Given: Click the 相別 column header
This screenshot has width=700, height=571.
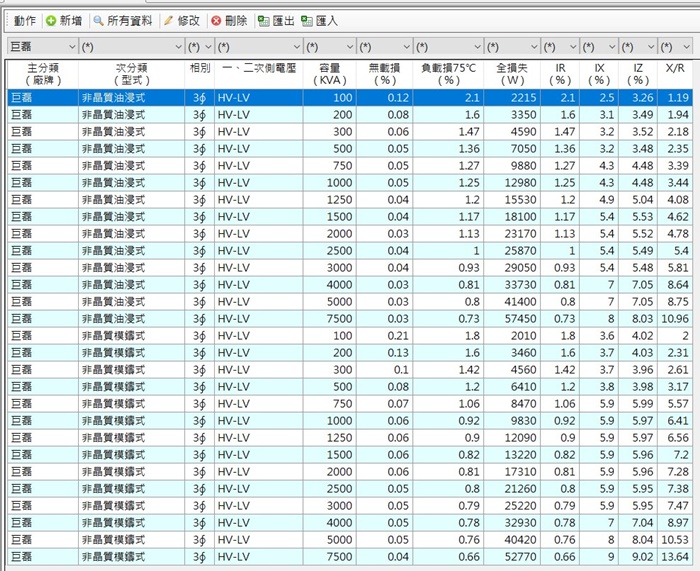Looking at the screenshot, I should (200, 74).
